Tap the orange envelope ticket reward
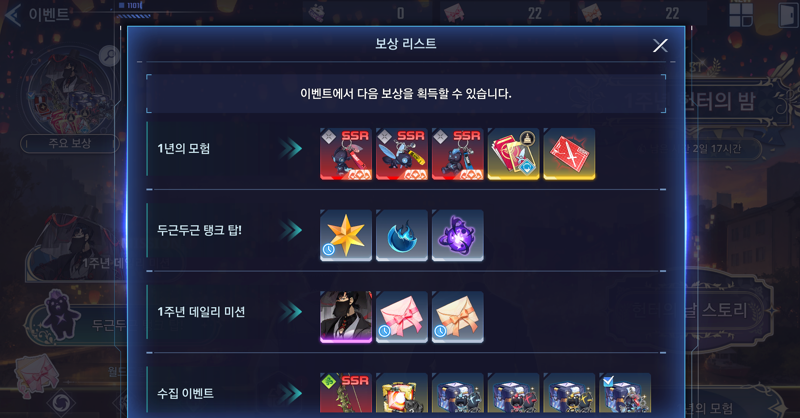This screenshot has width=800, height=418. click(458, 317)
